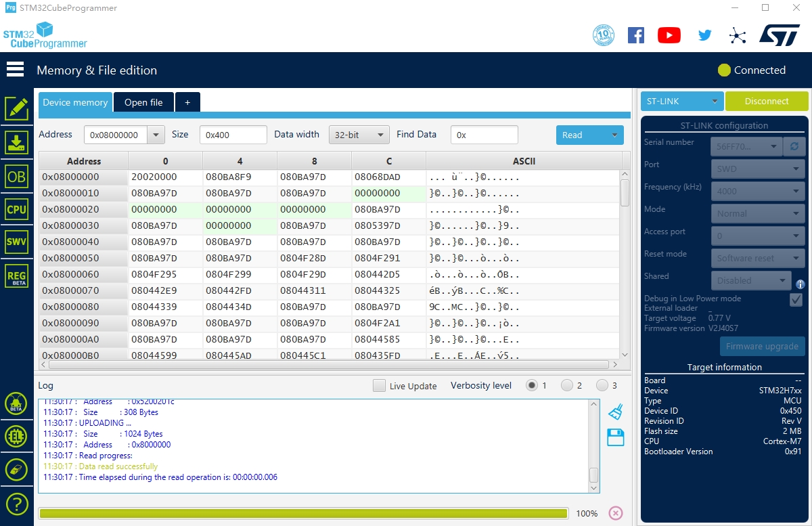Click the Shared mode info icon

[800, 284]
